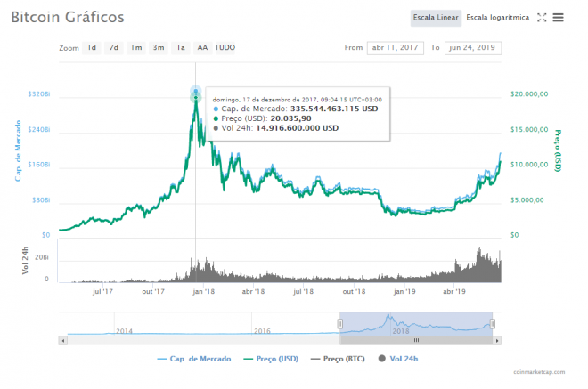Click the navigator scrollbar thumb
The height and width of the screenshot is (389, 588).
pos(416,340)
